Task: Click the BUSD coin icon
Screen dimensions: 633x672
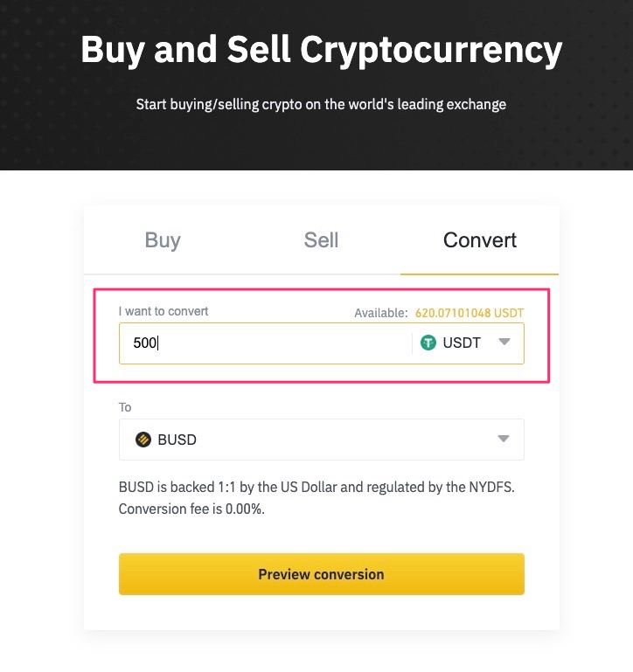Action: coord(143,440)
